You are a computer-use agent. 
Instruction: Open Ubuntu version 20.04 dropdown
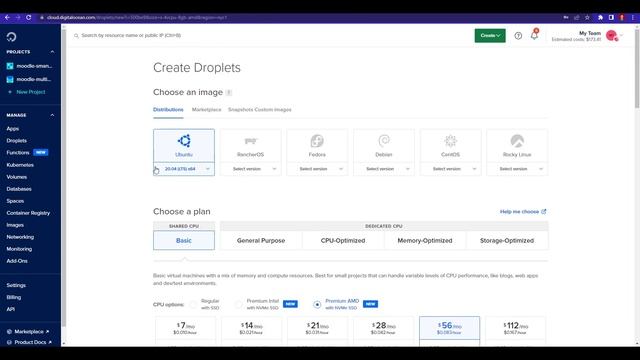184,169
